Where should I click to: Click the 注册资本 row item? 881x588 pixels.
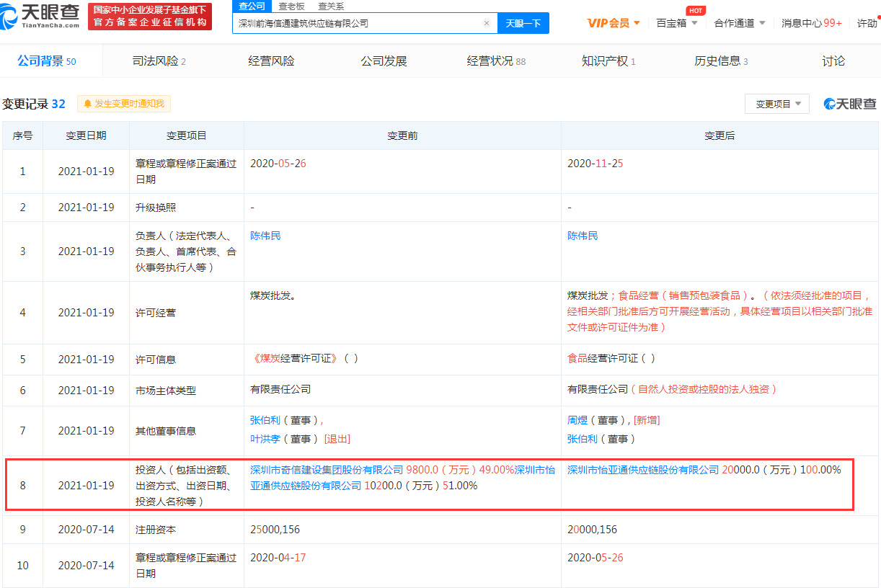156,530
